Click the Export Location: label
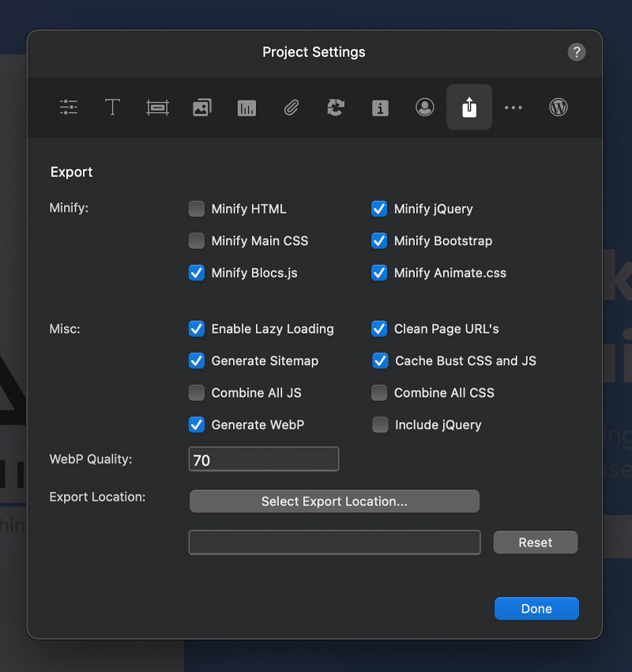The width and height of the screenshot is (632, 672). point(97,496)
